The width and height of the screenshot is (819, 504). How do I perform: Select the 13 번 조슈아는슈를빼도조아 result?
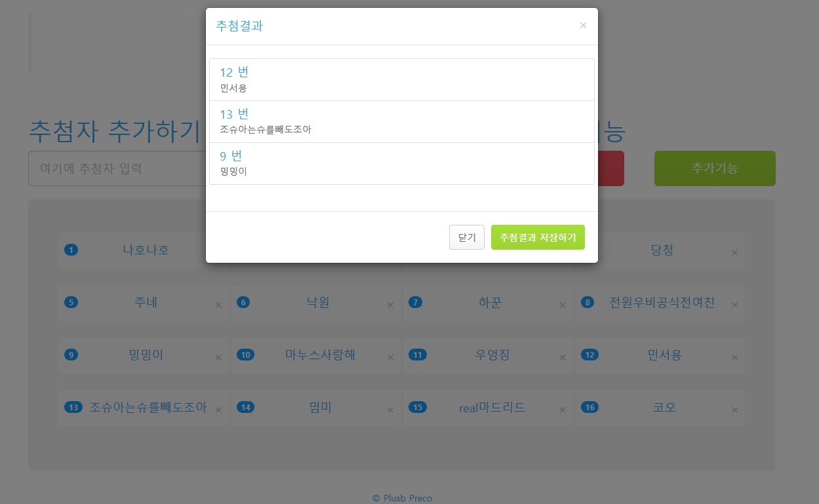[x=401, y=121]
